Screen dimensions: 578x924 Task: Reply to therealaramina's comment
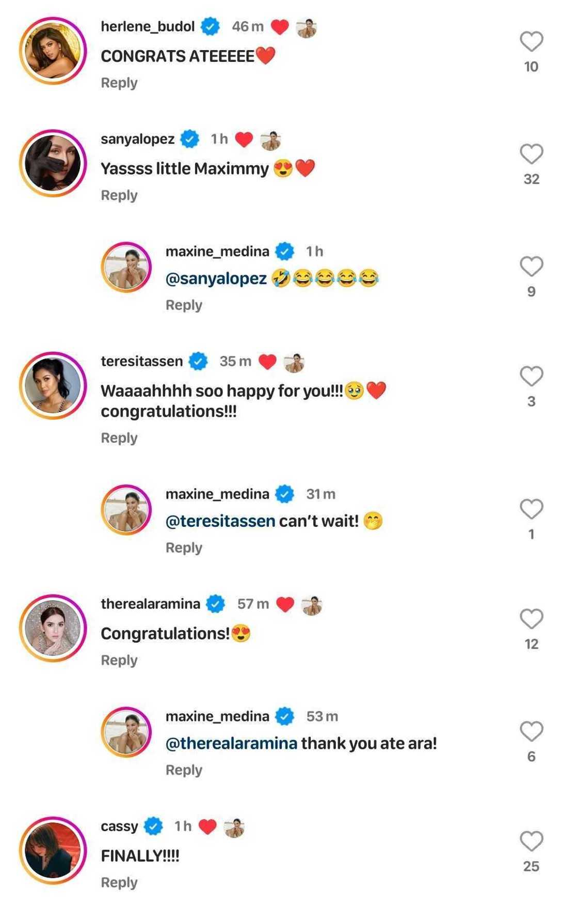click(x=119, y=661)
